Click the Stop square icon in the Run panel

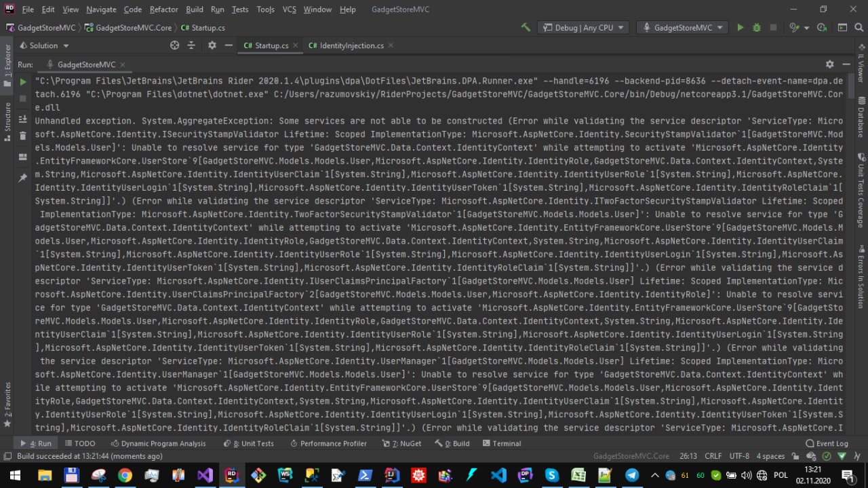23,99
